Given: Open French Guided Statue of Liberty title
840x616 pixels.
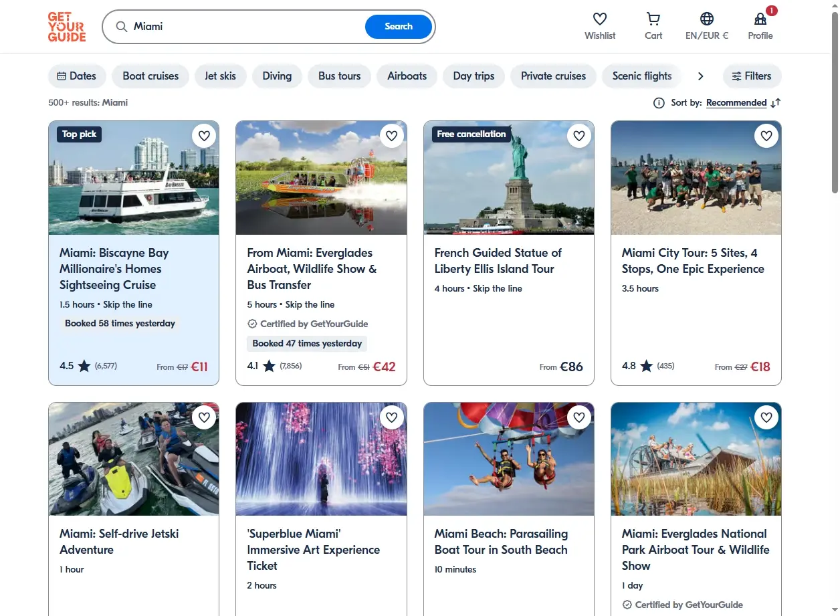Looking at the screenshot, I should (x=498, y=261).
